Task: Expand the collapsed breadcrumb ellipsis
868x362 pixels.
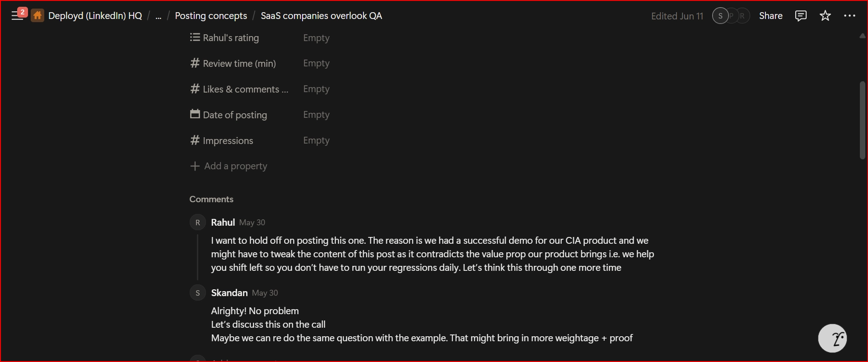Action: (x=158, y=16)
